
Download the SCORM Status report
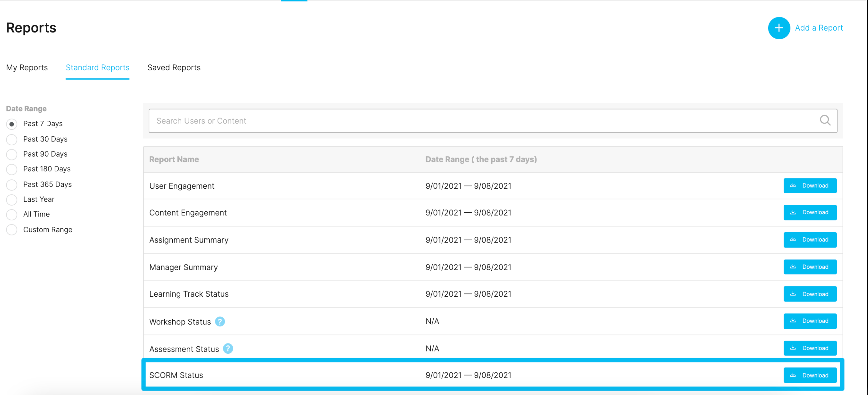pos(810,375)
